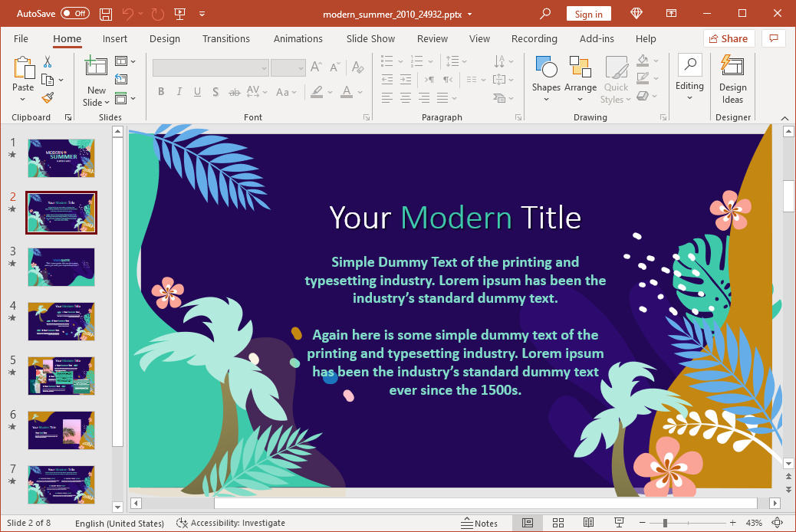Switch to Reading View
Screen dimensions: 796x532
588,523
